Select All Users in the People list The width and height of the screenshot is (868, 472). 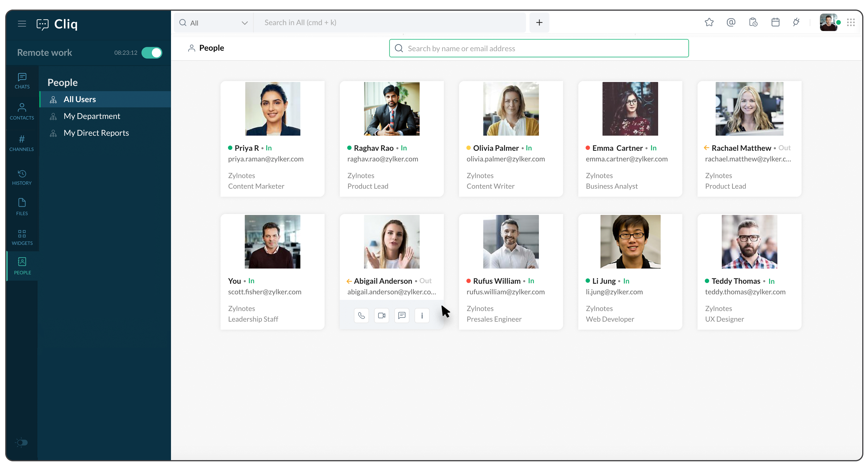pyautogui.click(x=80, y=99)
